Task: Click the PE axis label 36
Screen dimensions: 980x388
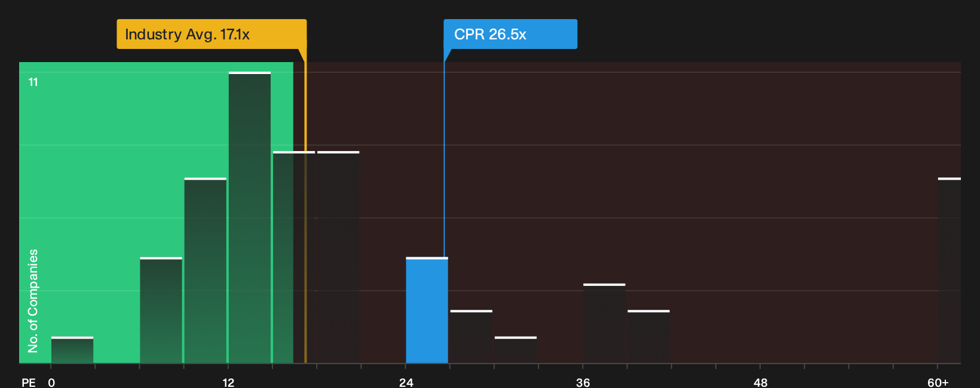Action: 583,382
